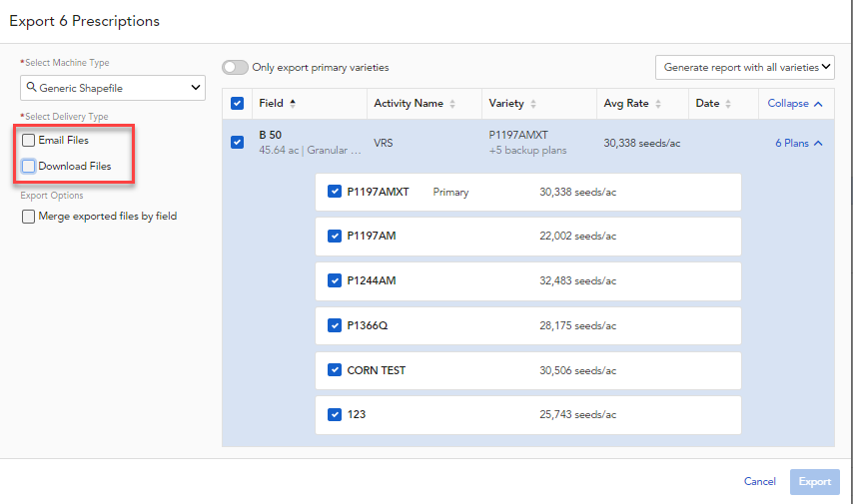Select the P1366Q plan row
Screen dimensions: 853x504
335,325
